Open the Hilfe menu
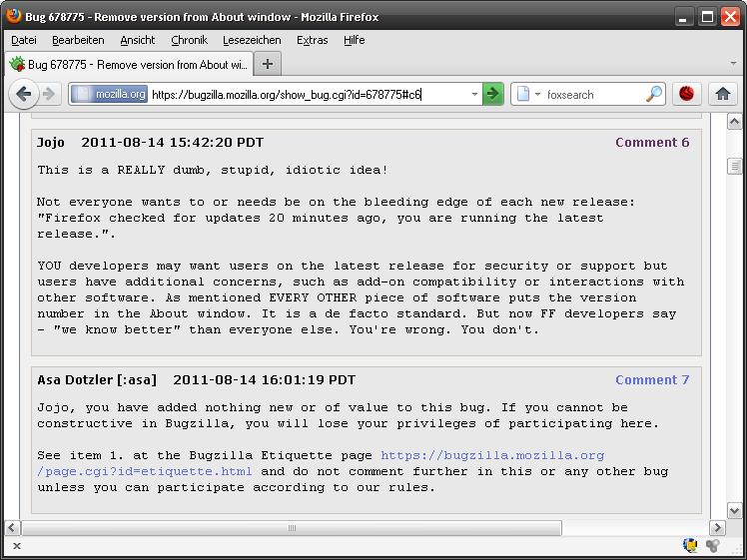Screen dimensions: 747x560 354,40
